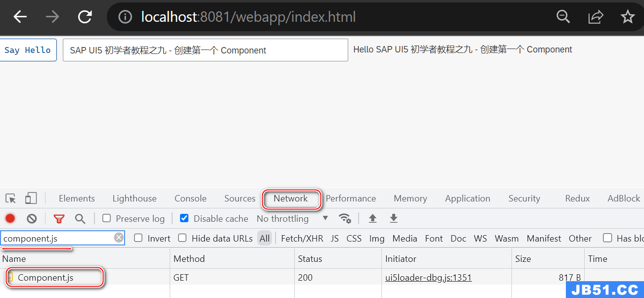The width and height of the screenshot is (644, 298).
Task: Open the ui5loader-dbg.js initiator link
Action: tap(428, 277)
